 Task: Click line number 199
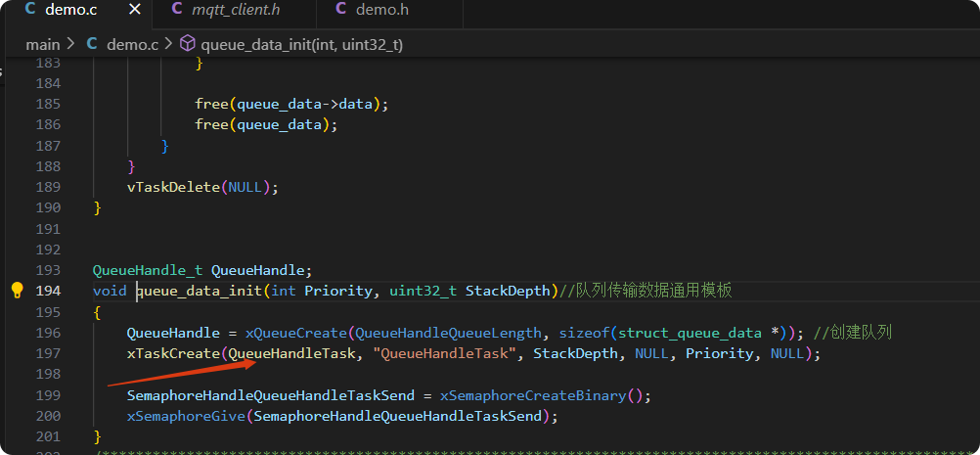point(48,395)
